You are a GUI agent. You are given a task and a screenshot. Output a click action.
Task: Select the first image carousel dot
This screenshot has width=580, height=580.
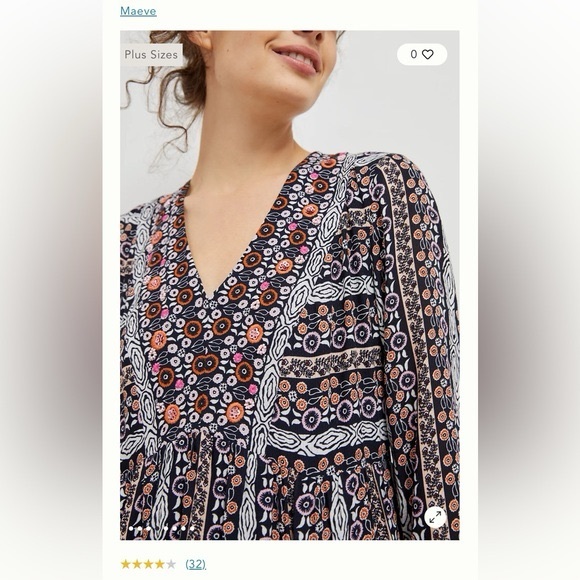(131, 529)
